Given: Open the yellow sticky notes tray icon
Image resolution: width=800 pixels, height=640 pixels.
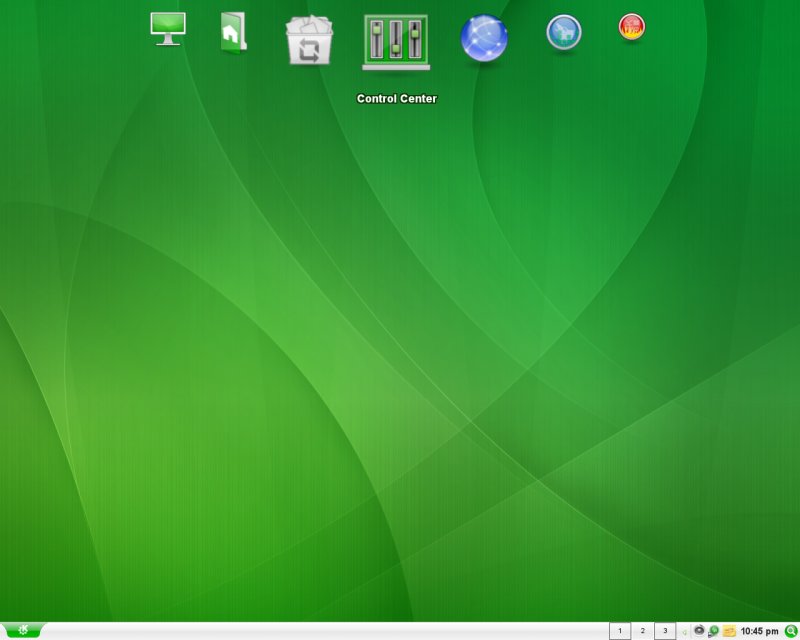Looking at the screenshot, I should 729,632.
